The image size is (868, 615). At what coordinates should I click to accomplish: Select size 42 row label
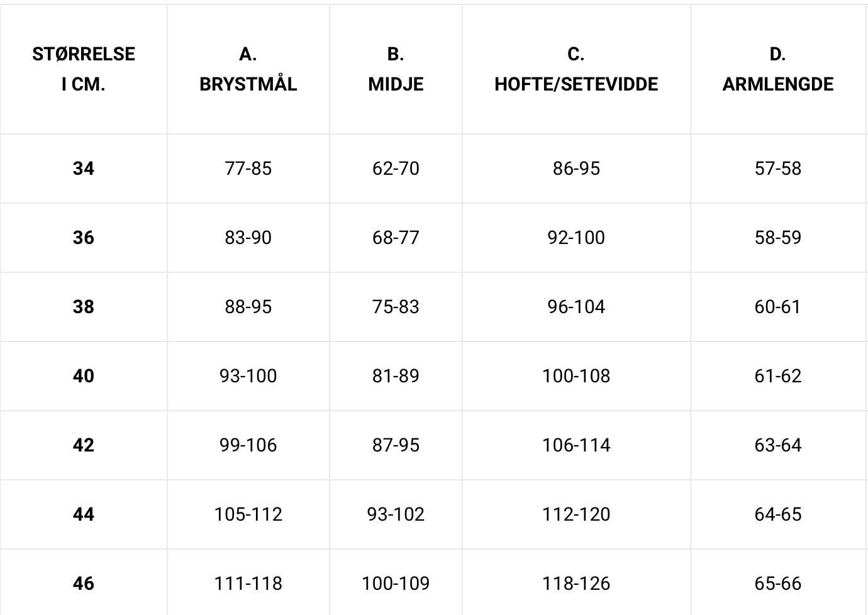(x=84, y=445)
